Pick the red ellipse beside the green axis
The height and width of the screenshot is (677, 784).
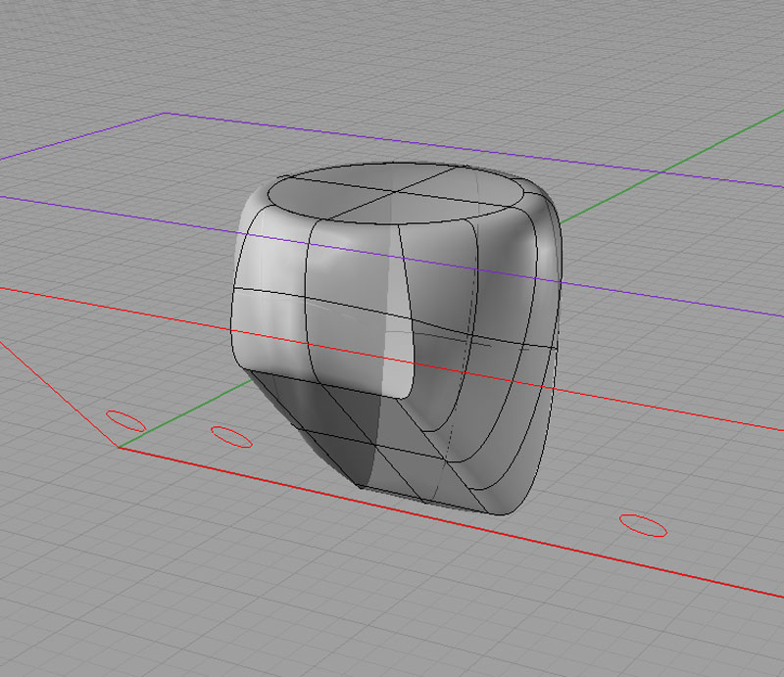[231, 437]
